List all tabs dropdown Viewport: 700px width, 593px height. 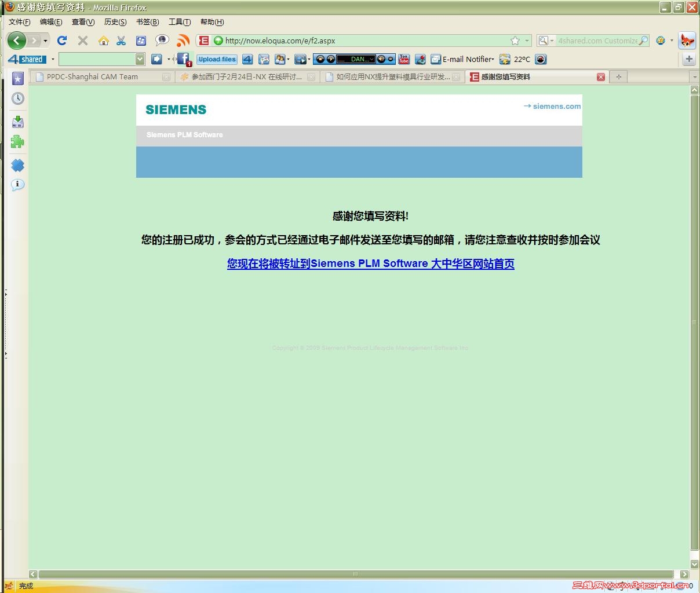point(694,76)
